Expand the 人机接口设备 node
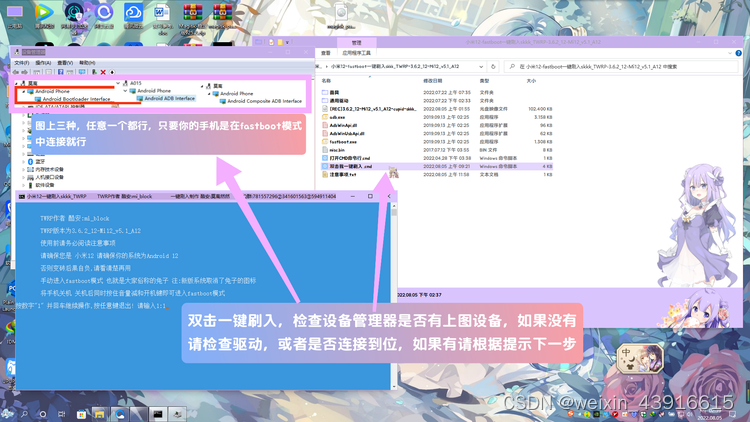 coord(23,177)
